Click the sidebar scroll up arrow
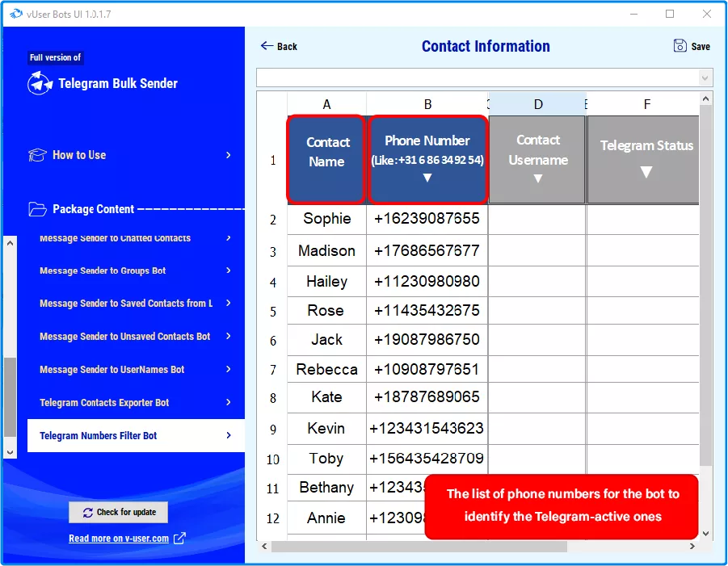 coord(11,243)
